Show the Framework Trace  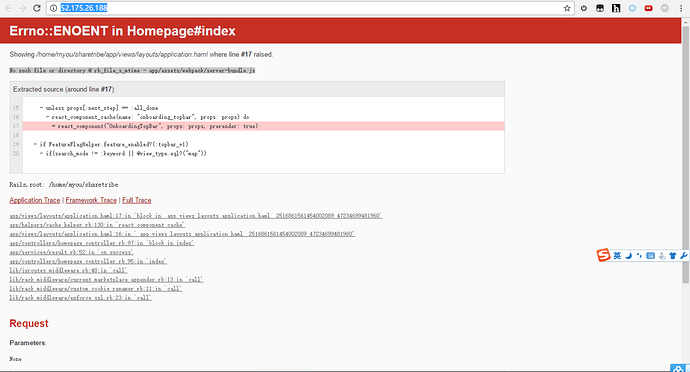pyautogui.click(x=91, y=200)
